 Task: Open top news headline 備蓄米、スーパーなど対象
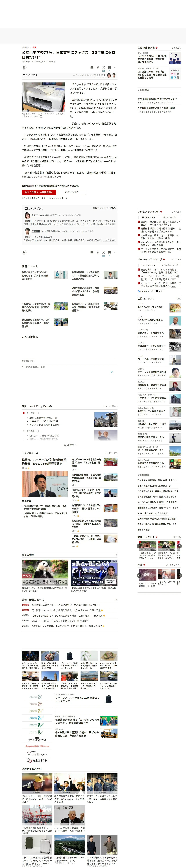point(44,462)
